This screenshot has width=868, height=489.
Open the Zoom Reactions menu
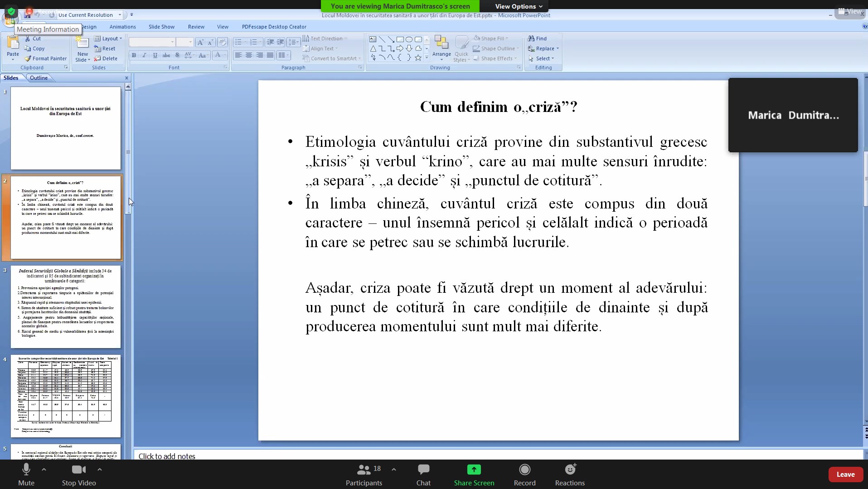tap(570, 474)
